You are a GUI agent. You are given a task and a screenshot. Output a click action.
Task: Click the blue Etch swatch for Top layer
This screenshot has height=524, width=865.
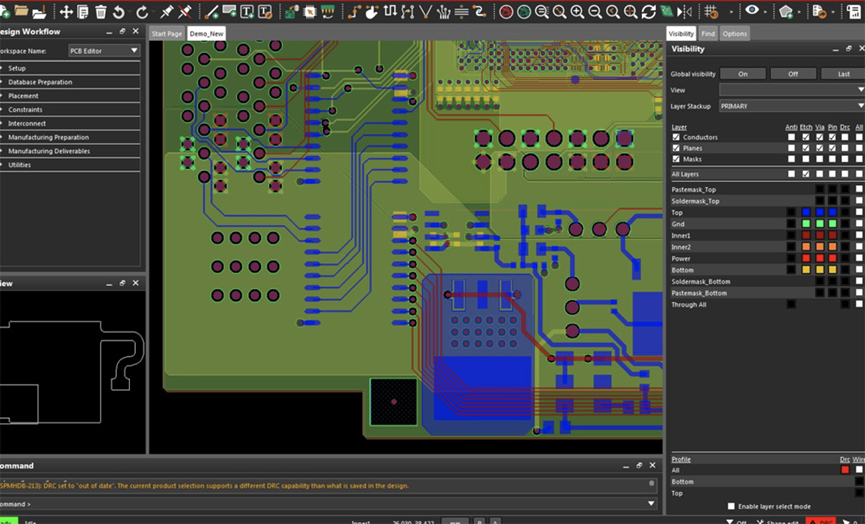pyautogui.click(x=806, y=212)
